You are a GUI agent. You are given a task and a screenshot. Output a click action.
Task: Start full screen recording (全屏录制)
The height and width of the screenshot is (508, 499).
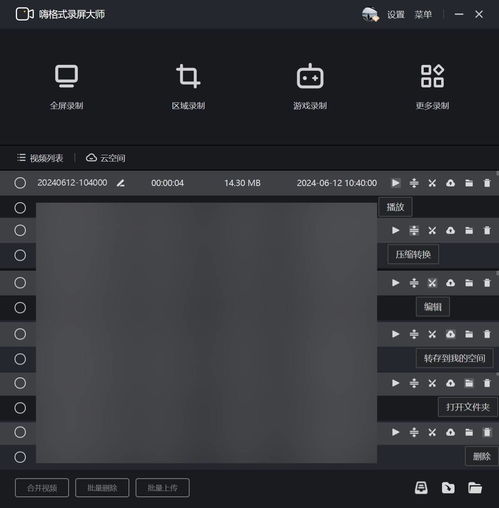[x=67, y=87]
